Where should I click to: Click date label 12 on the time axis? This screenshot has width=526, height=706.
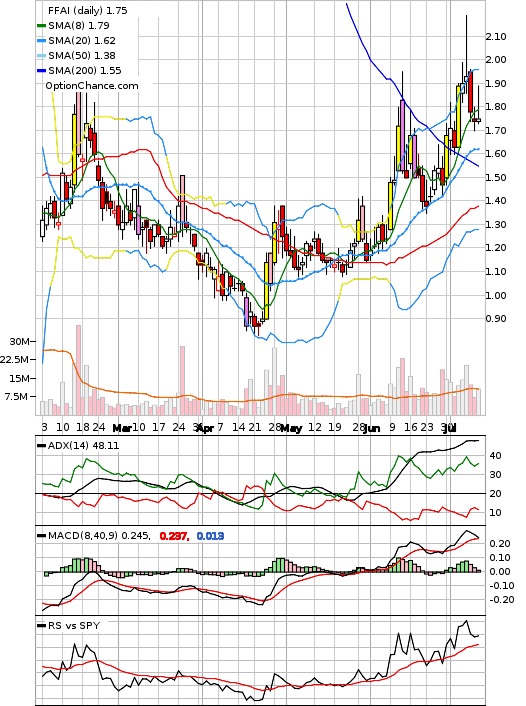[x=315, y=427]
